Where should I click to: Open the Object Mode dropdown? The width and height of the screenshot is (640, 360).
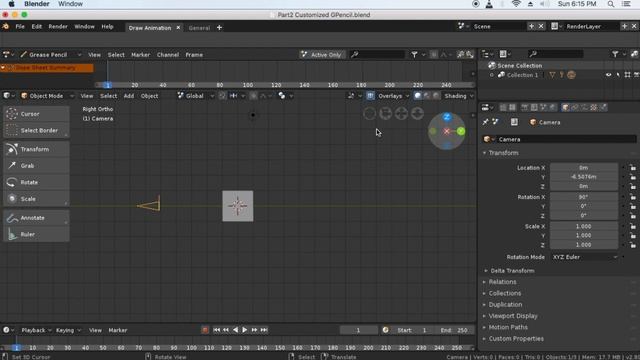(47, 96)
